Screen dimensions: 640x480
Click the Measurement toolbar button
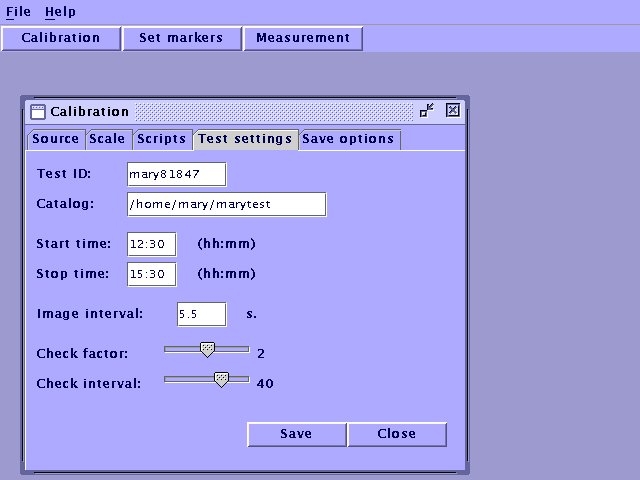click(303, 38)
